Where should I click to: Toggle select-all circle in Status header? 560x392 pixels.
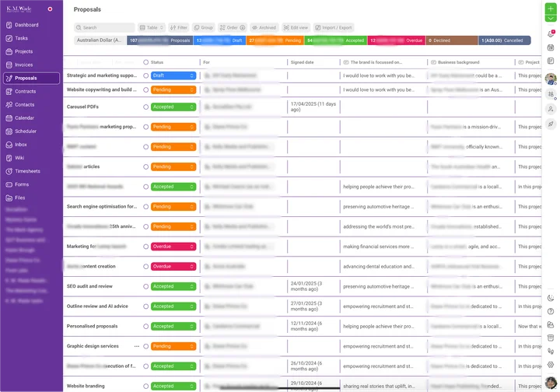(x=145, y=62)
